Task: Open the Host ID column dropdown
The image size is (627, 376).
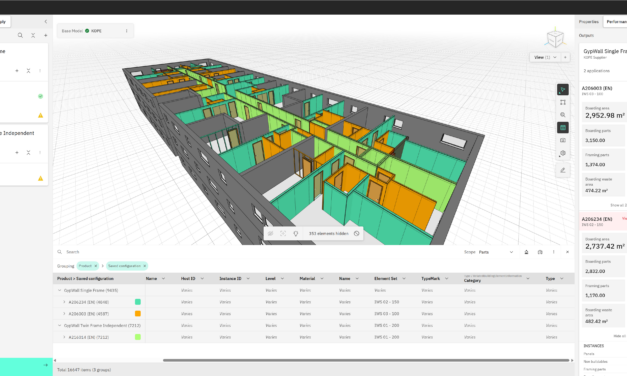Action: (x=202, y=278)
